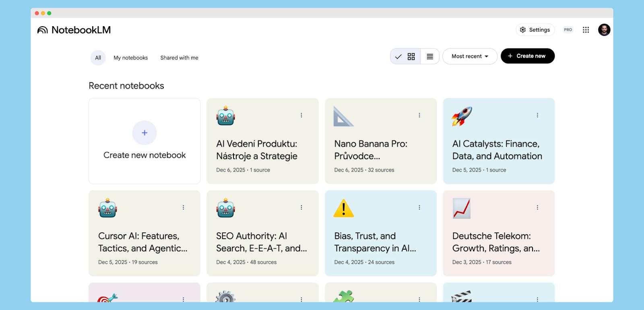The image size is (644, 310).
Task: Open the user profile avatar menu
Action: 604,30
